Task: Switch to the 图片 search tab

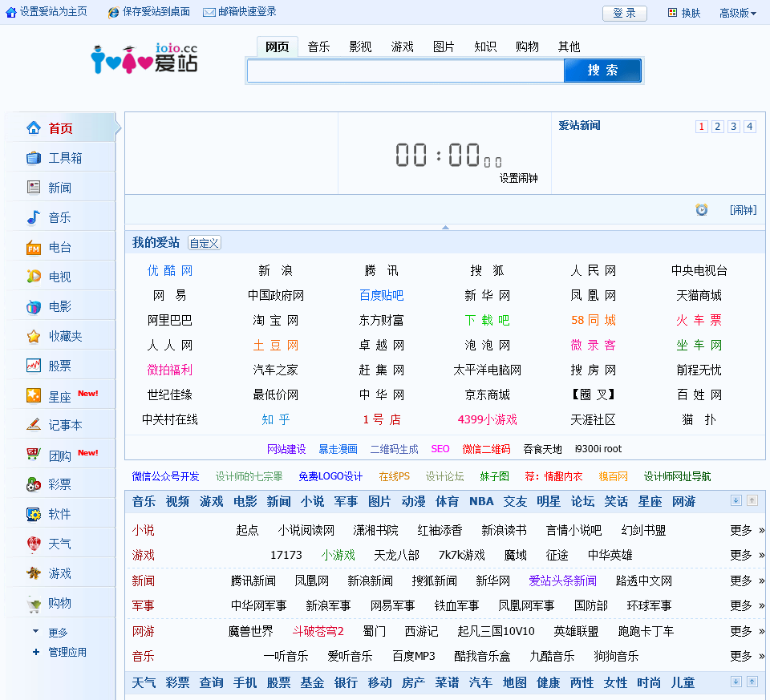Action: tap(444, 47)
